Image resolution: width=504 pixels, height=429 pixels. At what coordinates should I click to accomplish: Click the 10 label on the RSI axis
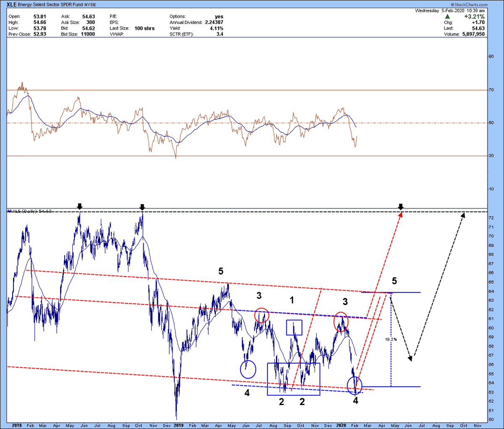click(x=491, y=189)
